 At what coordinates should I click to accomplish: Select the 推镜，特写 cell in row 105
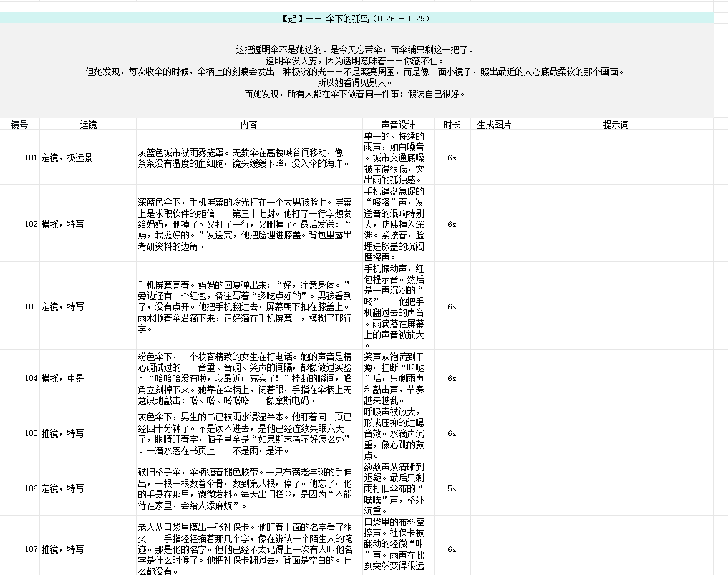point(88,433)
